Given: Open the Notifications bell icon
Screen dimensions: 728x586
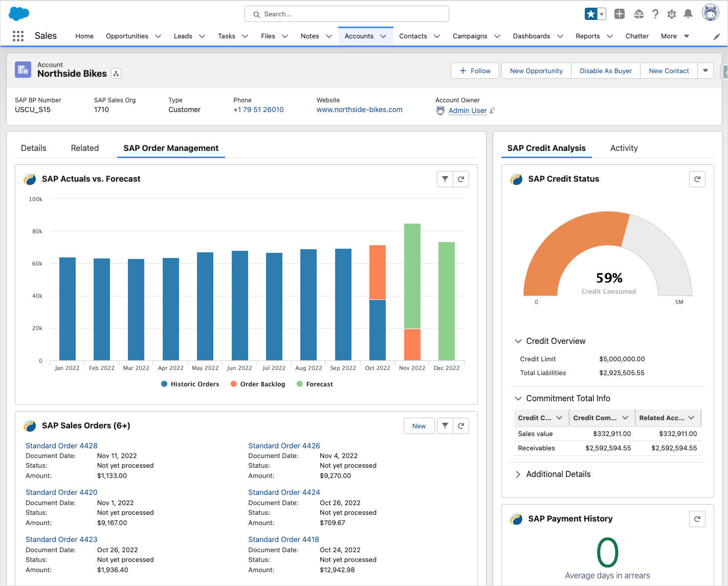Looking at the screenshot, I should coord(688,14).
